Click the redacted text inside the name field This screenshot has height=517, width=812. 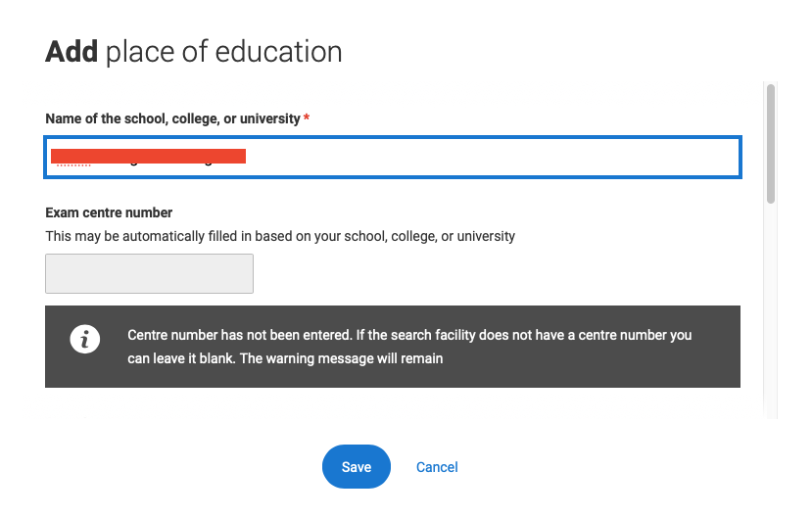click(148, 157)
